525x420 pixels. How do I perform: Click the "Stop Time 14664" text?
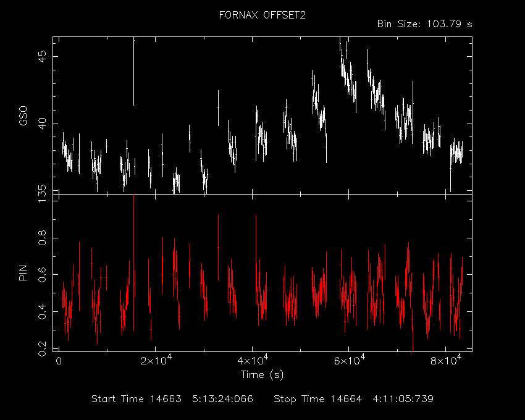[x=317, y=399]
